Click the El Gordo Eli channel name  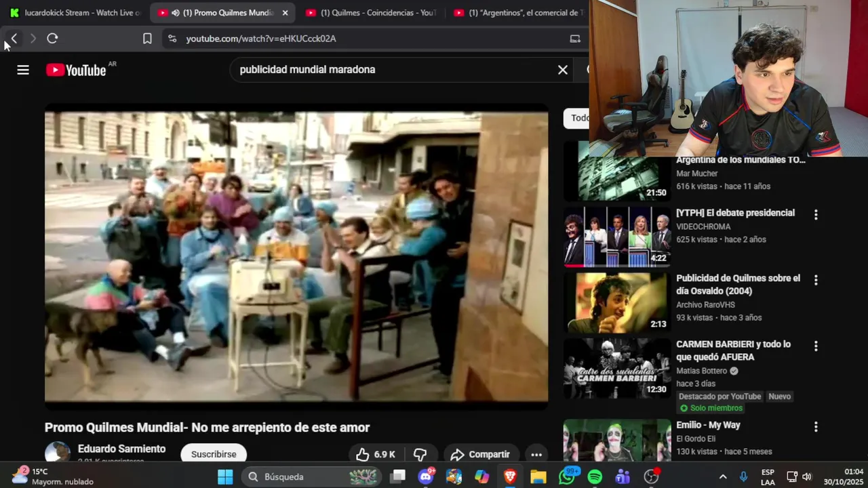(x=696, y=439)
